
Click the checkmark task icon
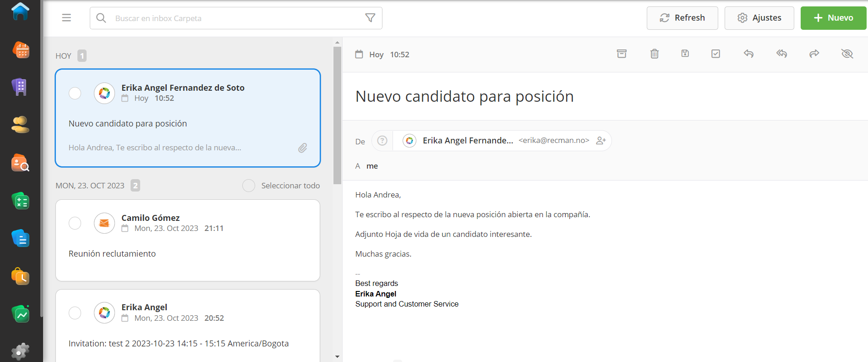tap(715, 54)
